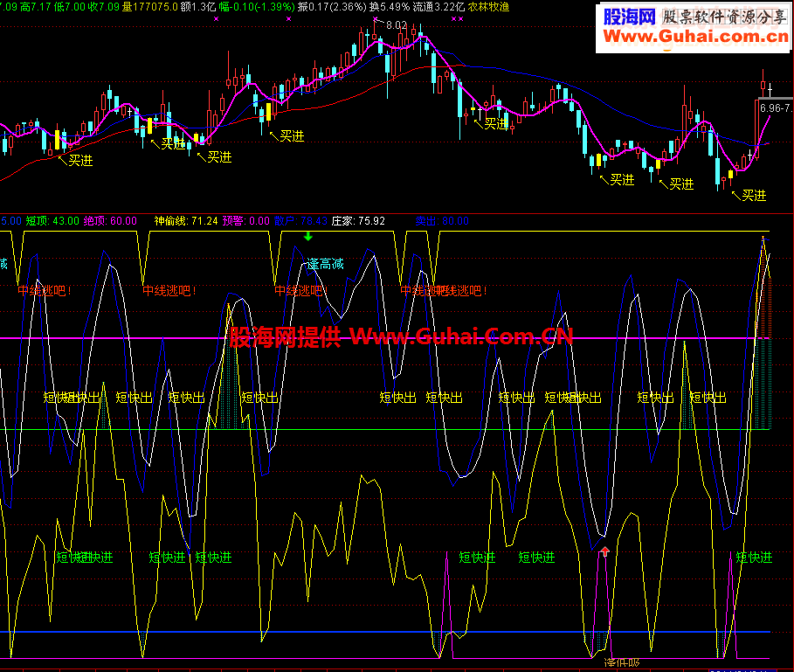794x672 pixels.
Task: Click the 神偷线: 71.24 indicator value
Action: tap(186, 221)
